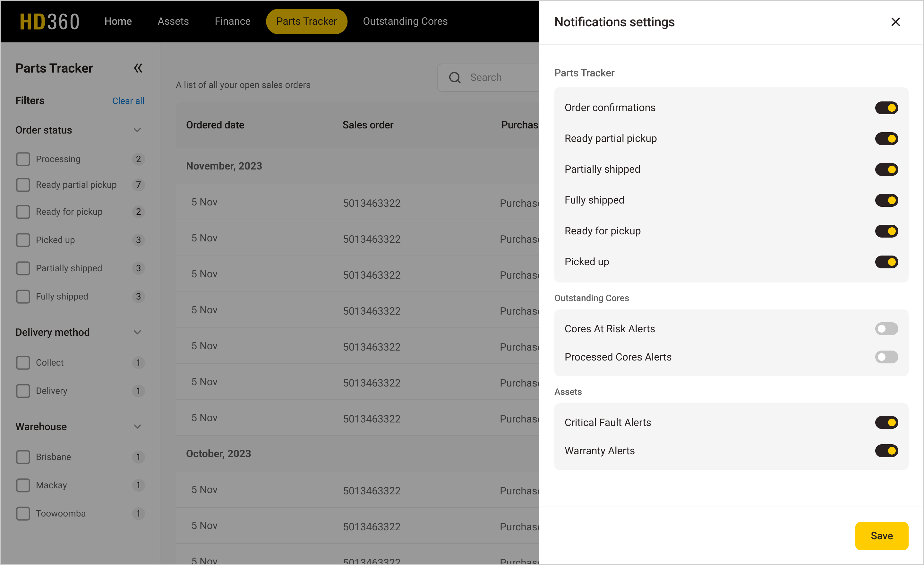Disable Warranty Alerts

click(886, 451)
